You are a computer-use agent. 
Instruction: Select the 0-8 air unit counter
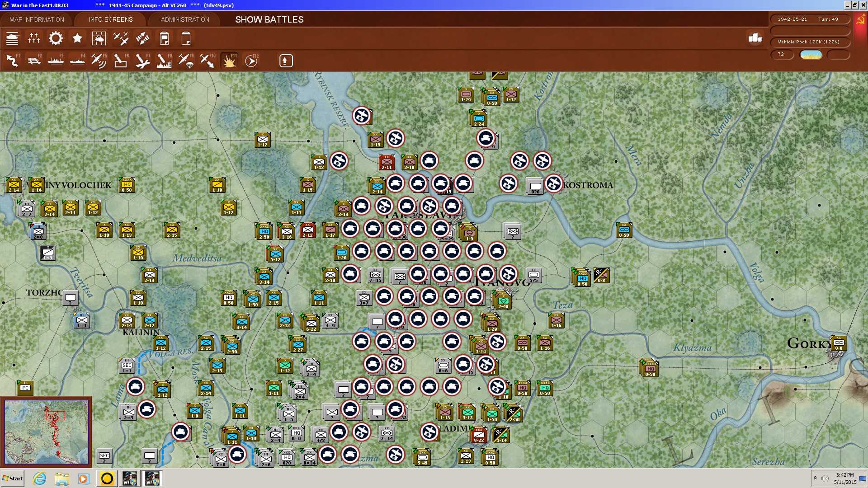[x=601, y=275]
